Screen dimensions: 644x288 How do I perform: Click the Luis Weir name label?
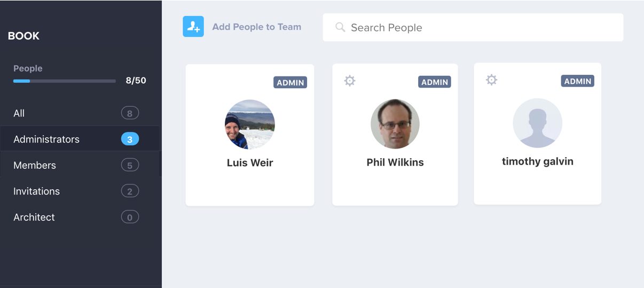250,163
